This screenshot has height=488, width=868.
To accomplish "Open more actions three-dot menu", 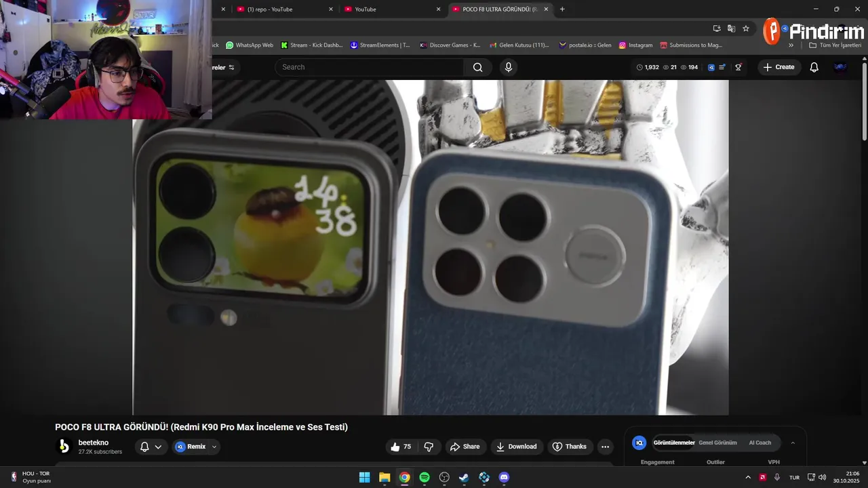I will point(605,447).
